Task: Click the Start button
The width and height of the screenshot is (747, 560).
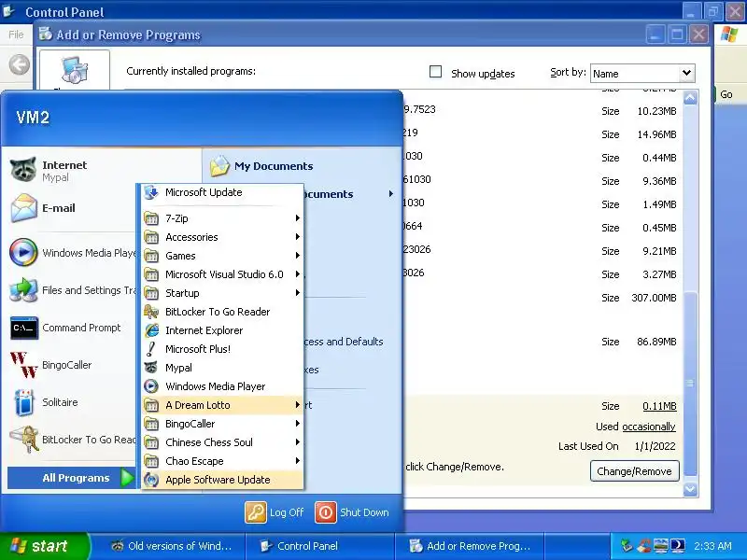Action: (x=44, y=546)
